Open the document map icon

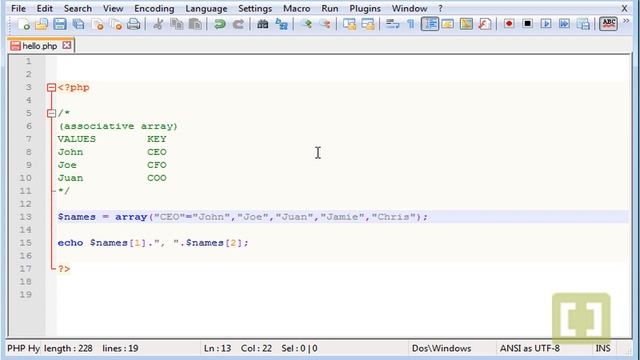[466, 24]
